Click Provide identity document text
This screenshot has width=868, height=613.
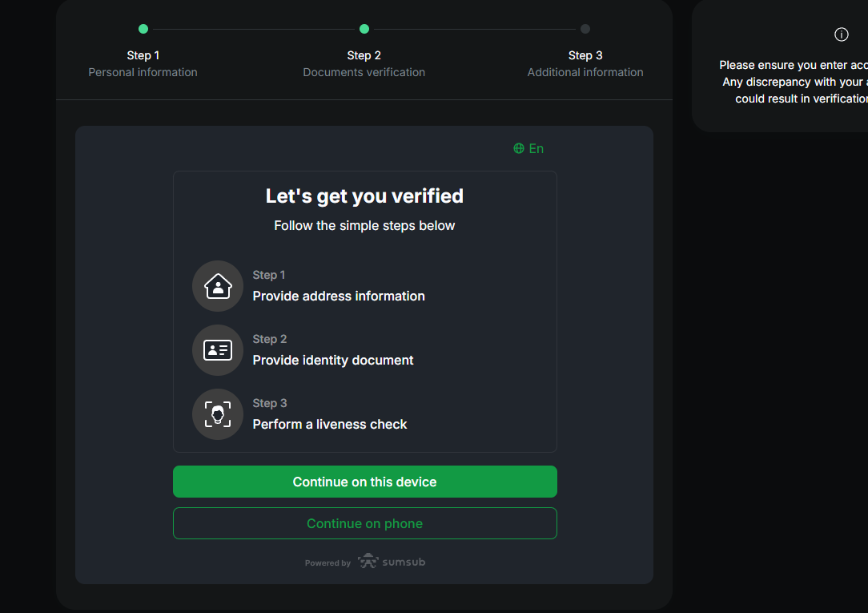point(333,361)
